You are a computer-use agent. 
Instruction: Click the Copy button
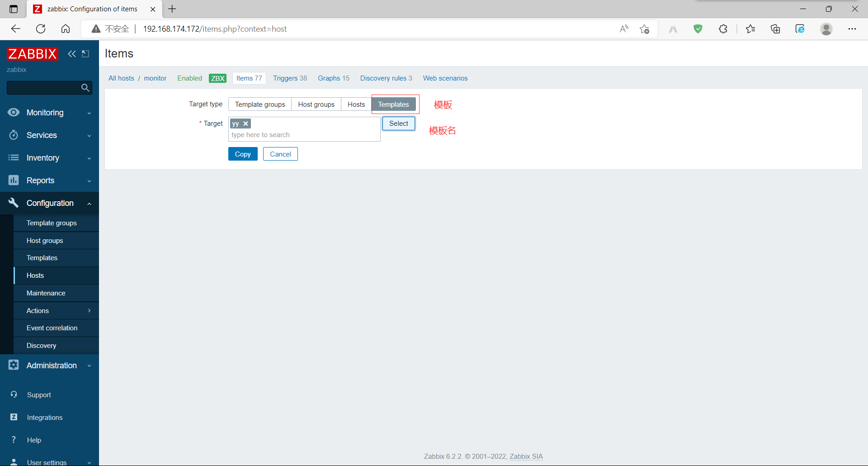[243, 154]
